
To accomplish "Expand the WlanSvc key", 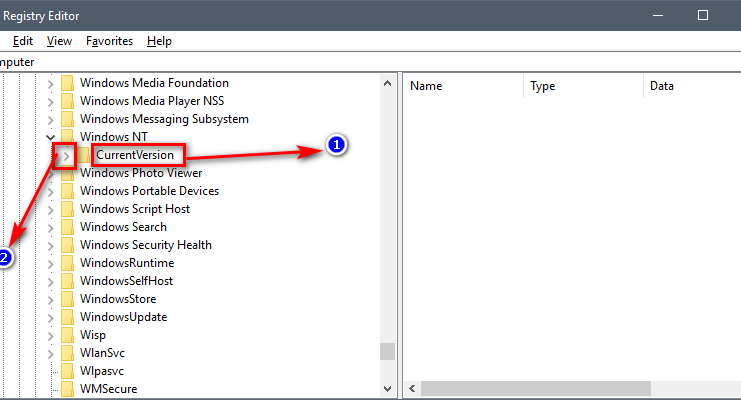I will [x=51, y=354].
